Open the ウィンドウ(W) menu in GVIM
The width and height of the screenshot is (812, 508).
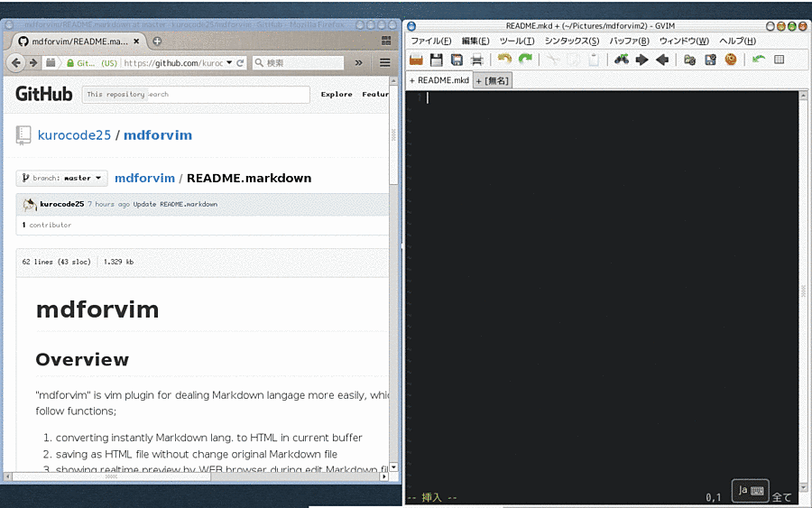(x=684, y=41)
